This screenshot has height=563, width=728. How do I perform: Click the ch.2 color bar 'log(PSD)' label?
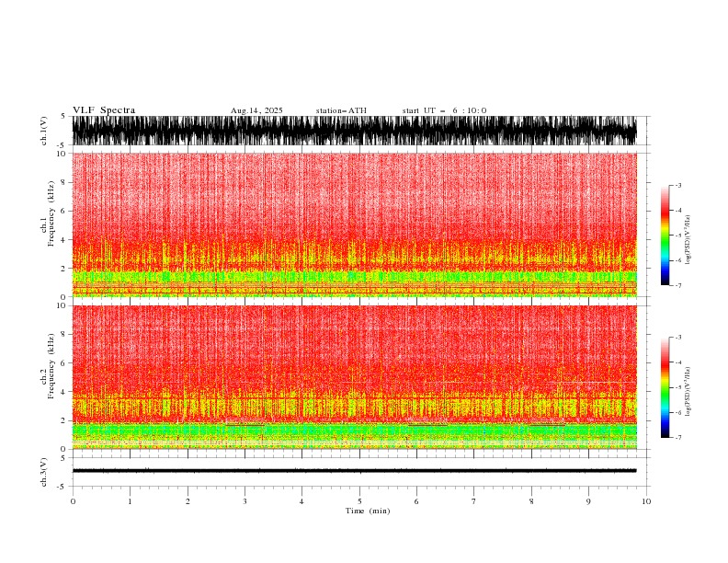pos(688,392)
